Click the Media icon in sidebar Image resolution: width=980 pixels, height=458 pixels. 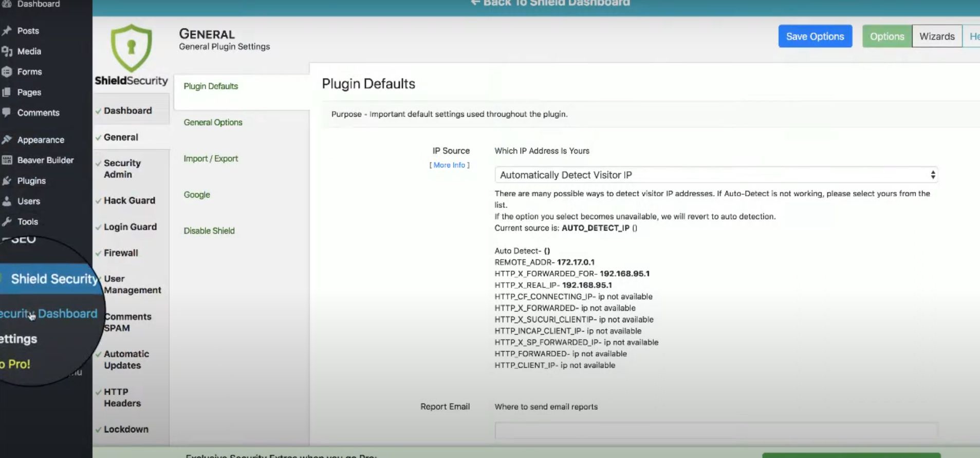tap(7, 51)
